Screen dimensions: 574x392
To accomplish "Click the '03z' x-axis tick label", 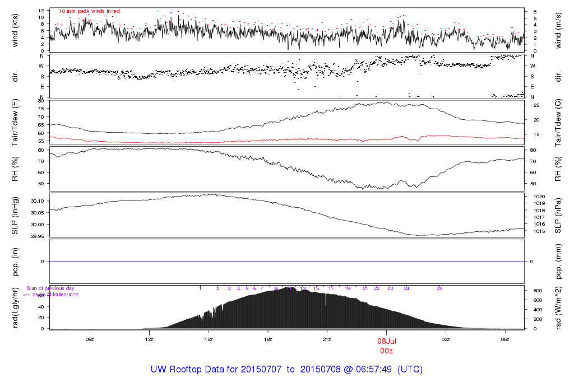I will [x=446, y=339].
